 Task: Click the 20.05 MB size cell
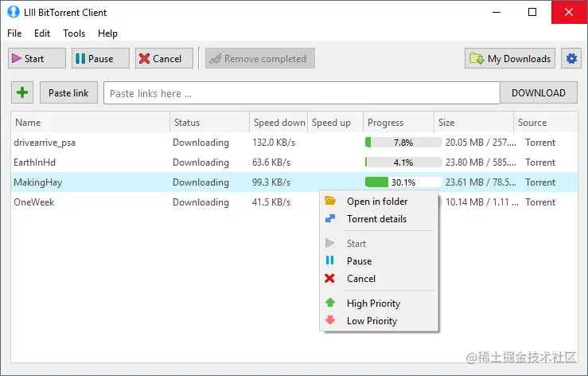click(x=481, y=143)
